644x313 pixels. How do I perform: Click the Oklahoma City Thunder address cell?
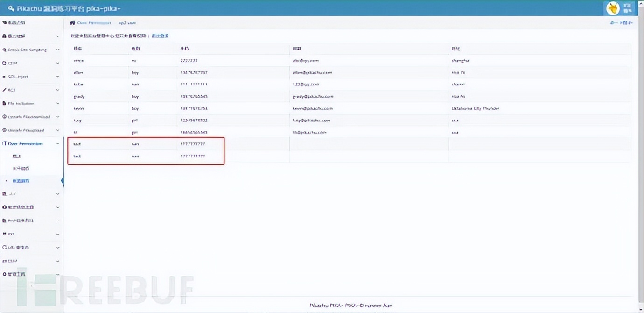pos(476,108)
